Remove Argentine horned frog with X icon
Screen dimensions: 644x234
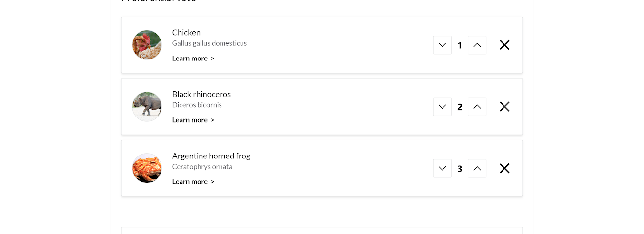(504, 168)
